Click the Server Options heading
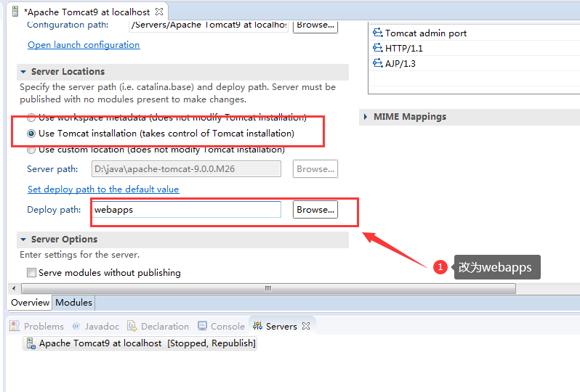 pyautogui.click(x=64, y=240)
